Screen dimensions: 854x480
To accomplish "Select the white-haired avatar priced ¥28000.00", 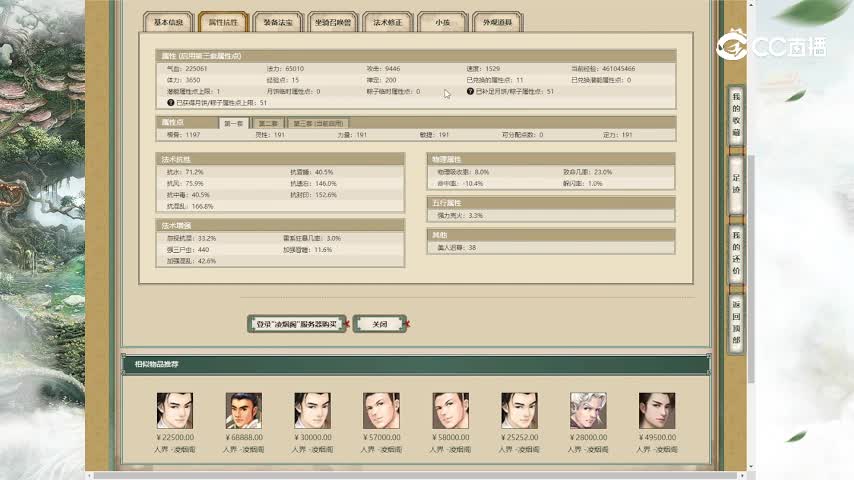I will click(x=588, y=411).
